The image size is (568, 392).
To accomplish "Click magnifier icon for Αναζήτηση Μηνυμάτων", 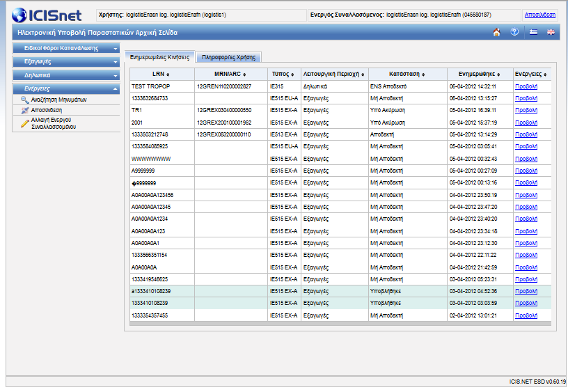I will [x=24, y=100].
